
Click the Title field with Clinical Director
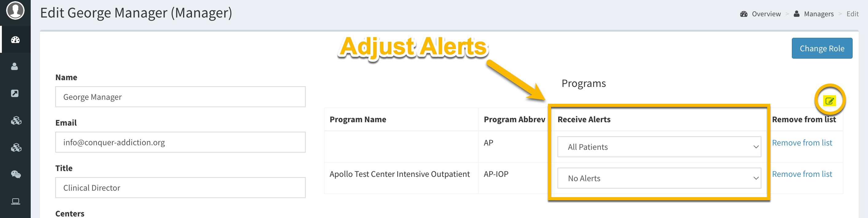coord(180,188)
